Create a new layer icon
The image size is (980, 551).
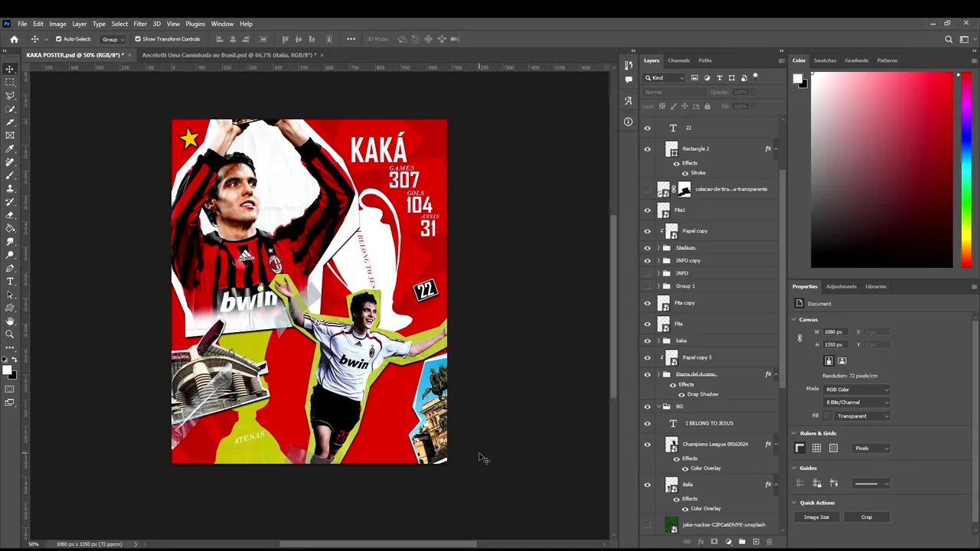click(x=756, y=542)
